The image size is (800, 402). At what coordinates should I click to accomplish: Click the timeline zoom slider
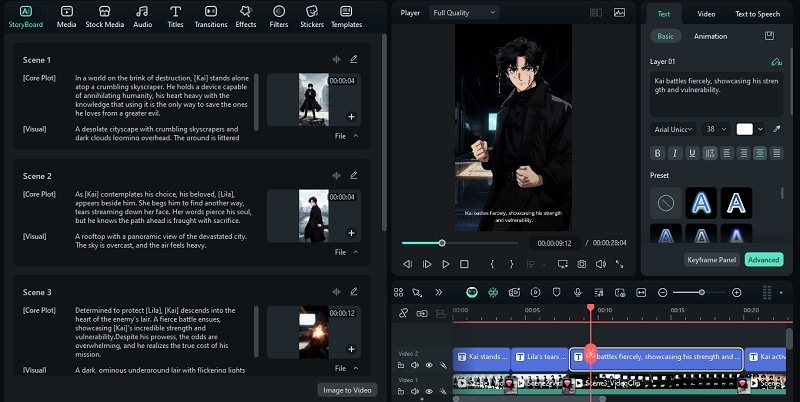pos(699,292)
